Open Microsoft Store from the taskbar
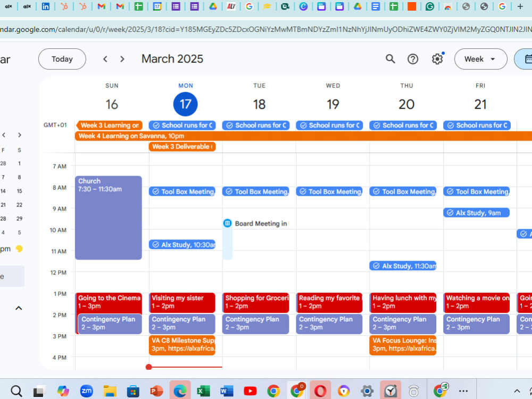This screenshot has height=399, width=532. click(133, 391)
